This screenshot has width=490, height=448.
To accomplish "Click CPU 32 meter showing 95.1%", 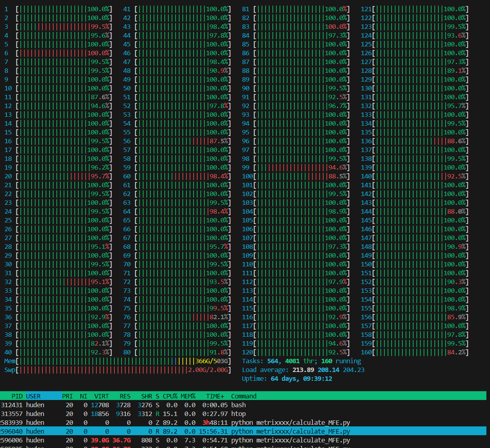I will point(59,282).
